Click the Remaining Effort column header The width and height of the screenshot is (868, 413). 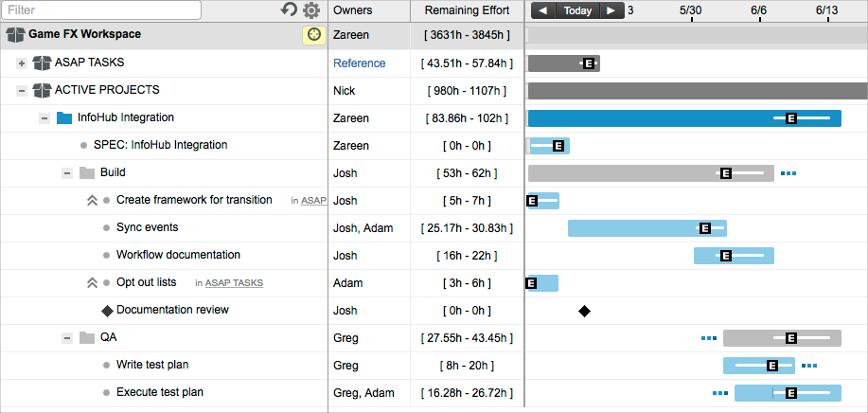466,10
